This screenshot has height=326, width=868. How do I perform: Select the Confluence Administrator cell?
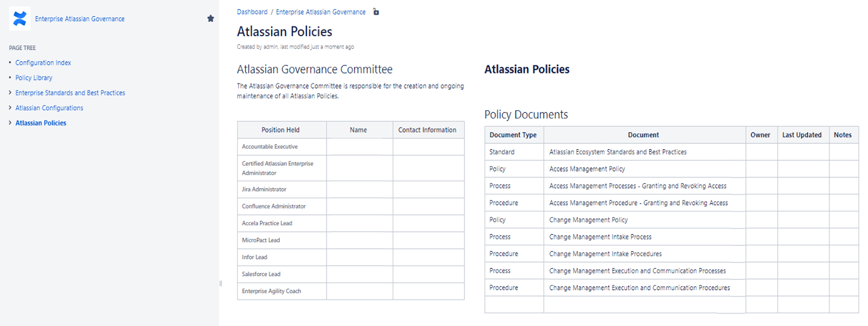(x=282, y=206)
